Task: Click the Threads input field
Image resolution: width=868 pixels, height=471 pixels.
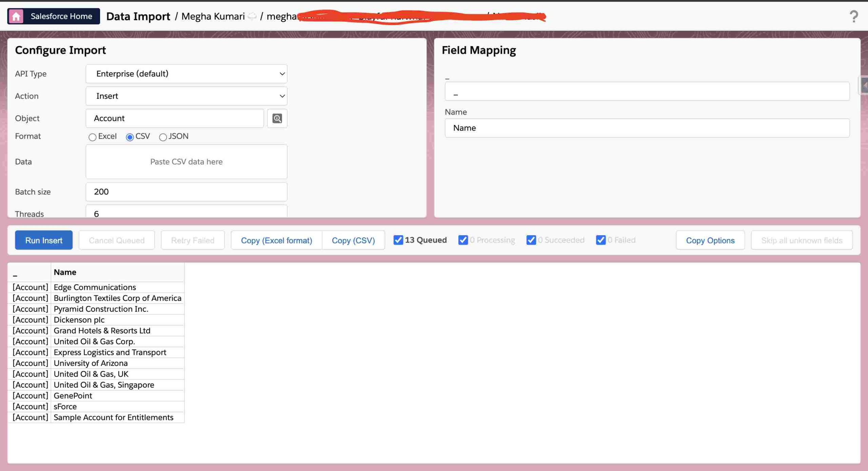Action: click(x=186, y=211)
